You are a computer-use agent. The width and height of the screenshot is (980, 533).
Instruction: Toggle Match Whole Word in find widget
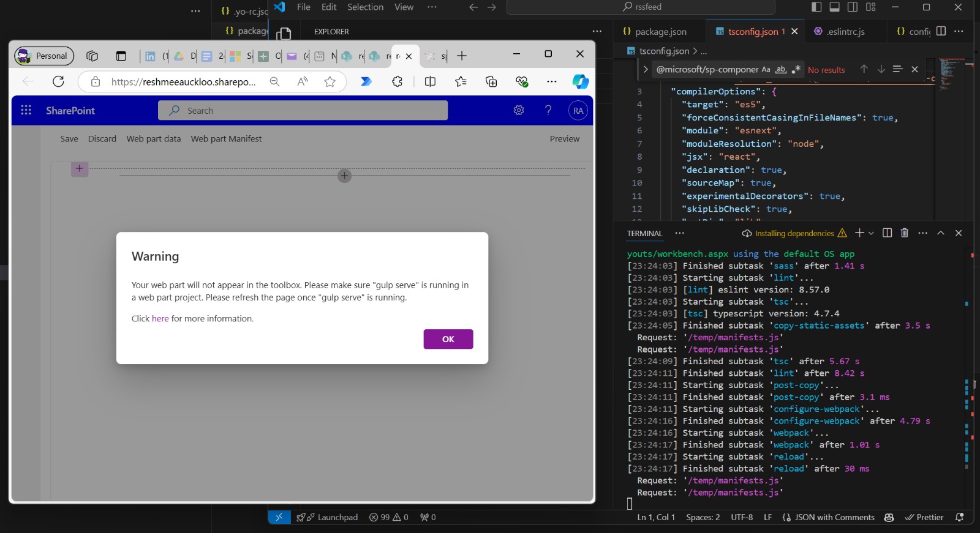tap(781, 70)
